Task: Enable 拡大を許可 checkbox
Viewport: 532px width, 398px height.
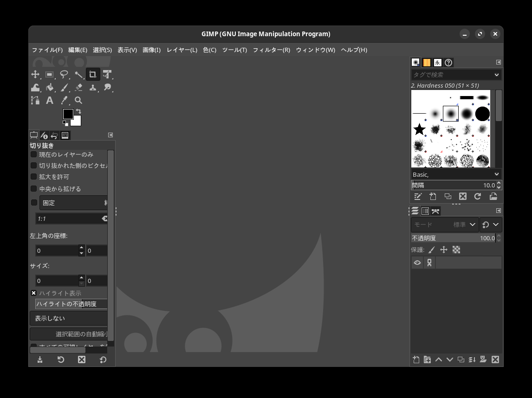Action: point(33,177)
